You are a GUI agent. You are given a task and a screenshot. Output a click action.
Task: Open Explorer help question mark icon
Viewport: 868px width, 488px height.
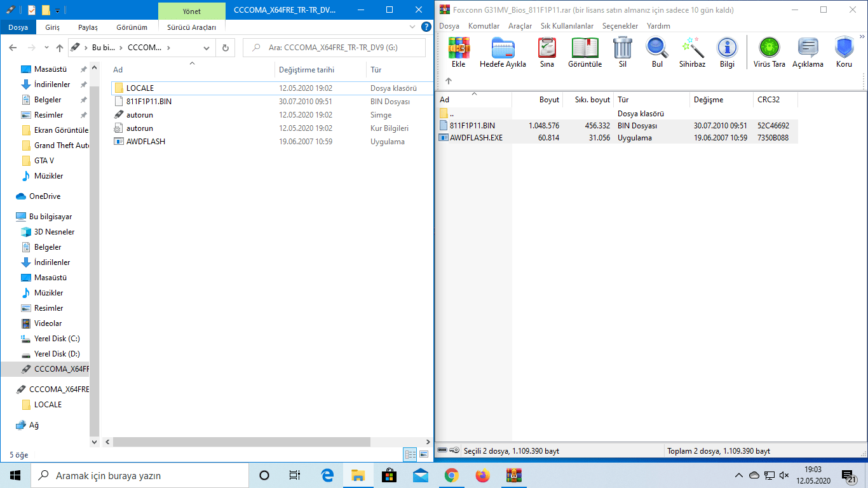click(x=426, y=27)
